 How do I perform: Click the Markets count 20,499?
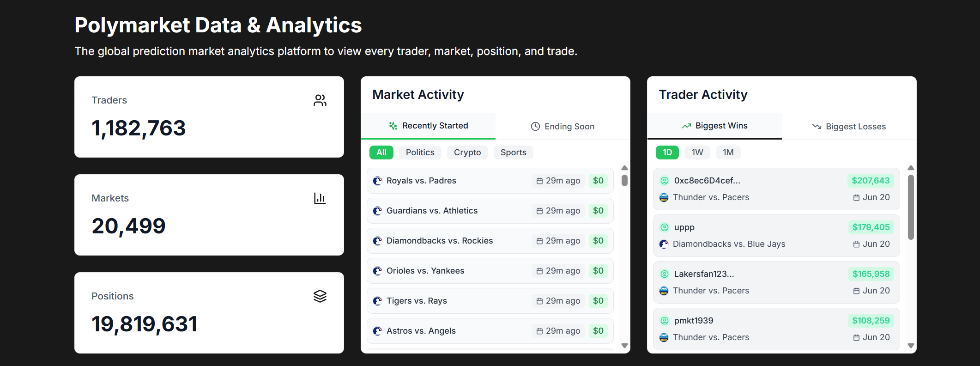coord(128,226)
